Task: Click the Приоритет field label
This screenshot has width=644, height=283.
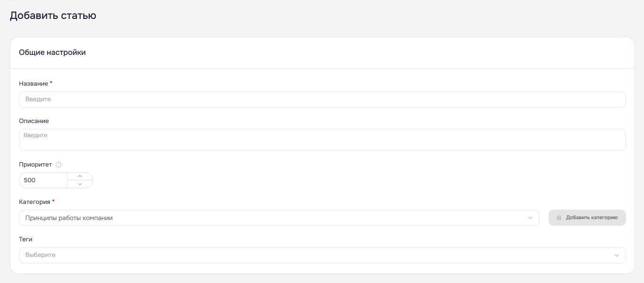Action: 35,165
